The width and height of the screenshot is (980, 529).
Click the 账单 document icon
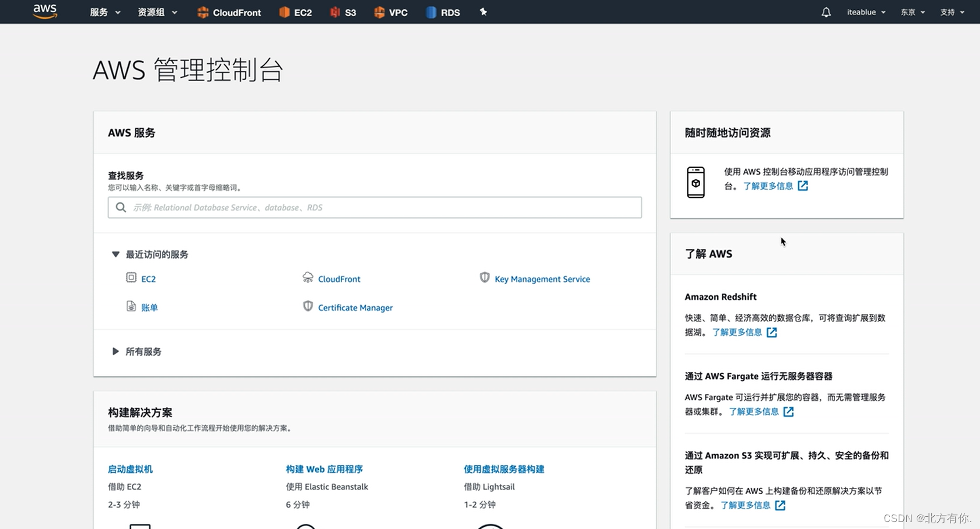point(131,306)
